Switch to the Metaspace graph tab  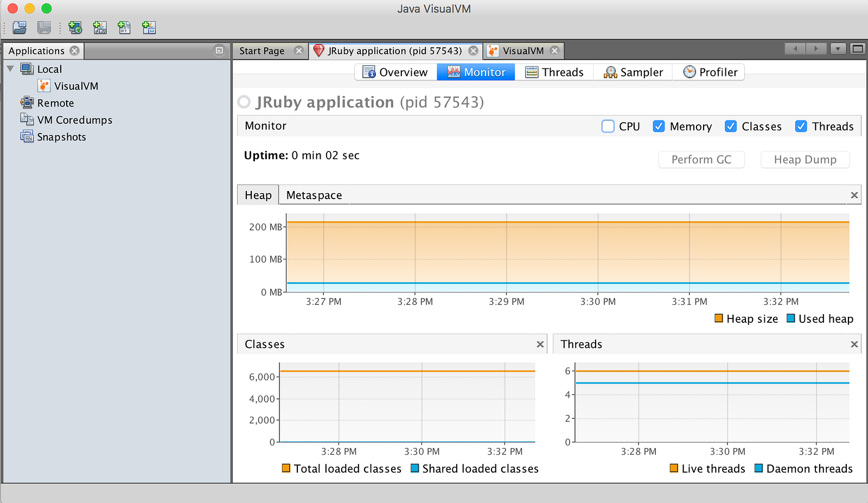[x=314, y=195]
